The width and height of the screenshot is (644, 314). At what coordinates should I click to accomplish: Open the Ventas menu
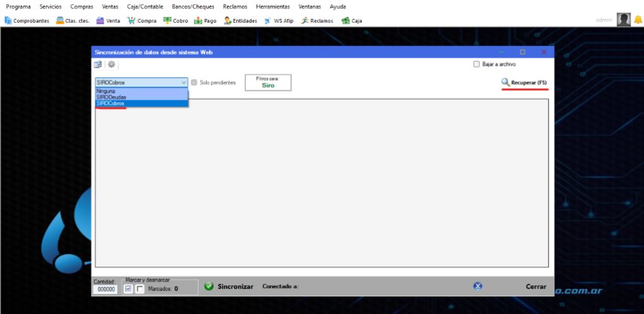click(110, 6)
